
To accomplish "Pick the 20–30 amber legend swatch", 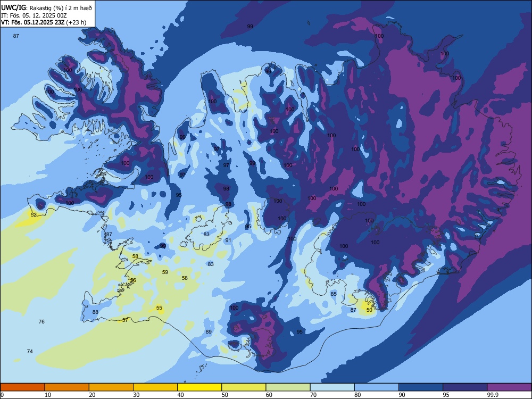I will (111, 387).
